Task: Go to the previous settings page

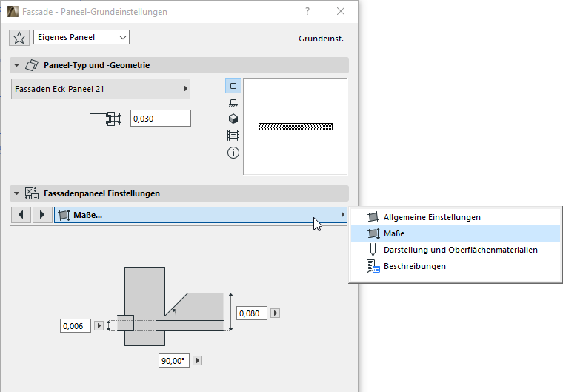Action: pyautogui.click(x=21, y=215)
